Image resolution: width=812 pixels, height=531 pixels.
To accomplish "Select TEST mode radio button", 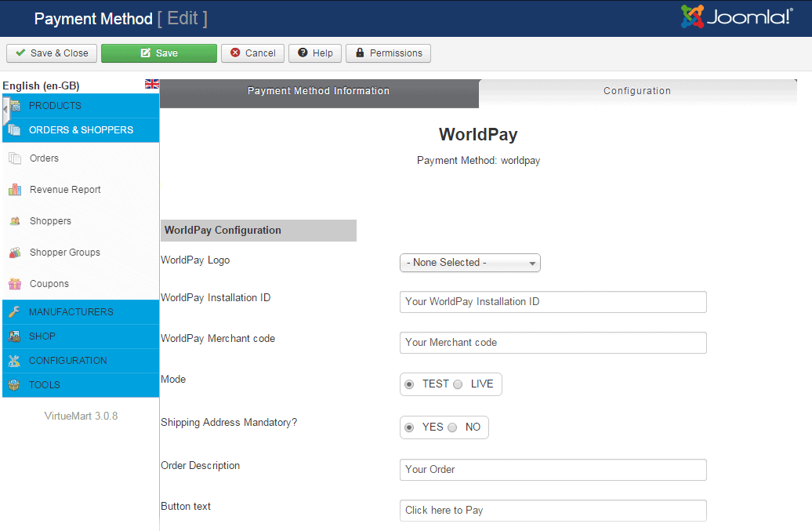I will [409, 384].
